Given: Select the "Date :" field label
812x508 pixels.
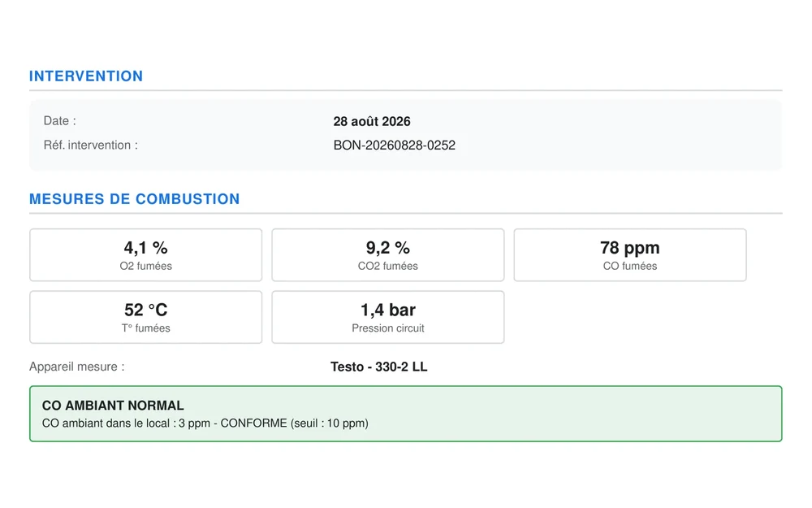Looking at the screenshot, I should [x=59, y=121].
